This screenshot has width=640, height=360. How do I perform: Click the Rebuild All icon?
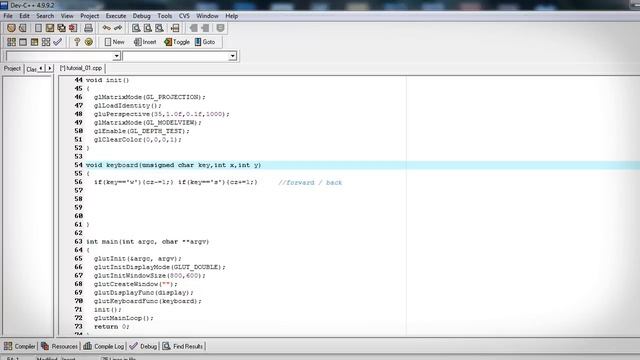click(x=46, y=42)
